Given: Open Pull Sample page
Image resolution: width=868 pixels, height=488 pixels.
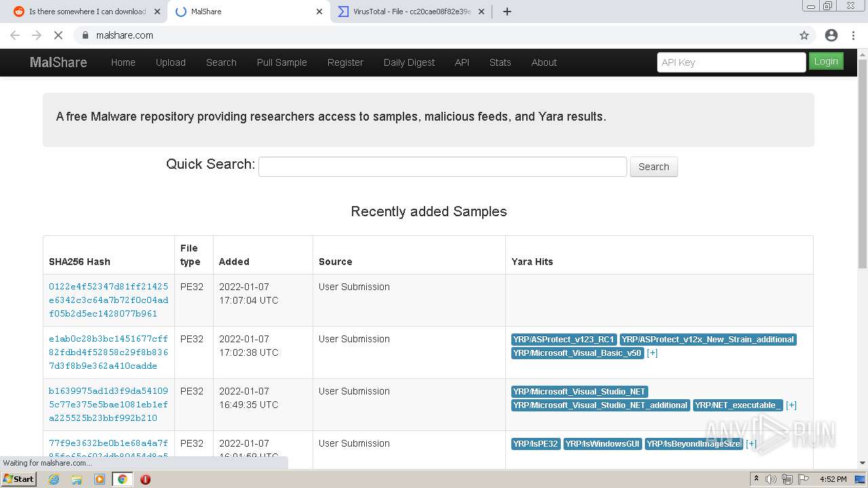Looking at the screenshot, I should click(x=282, y=62).
